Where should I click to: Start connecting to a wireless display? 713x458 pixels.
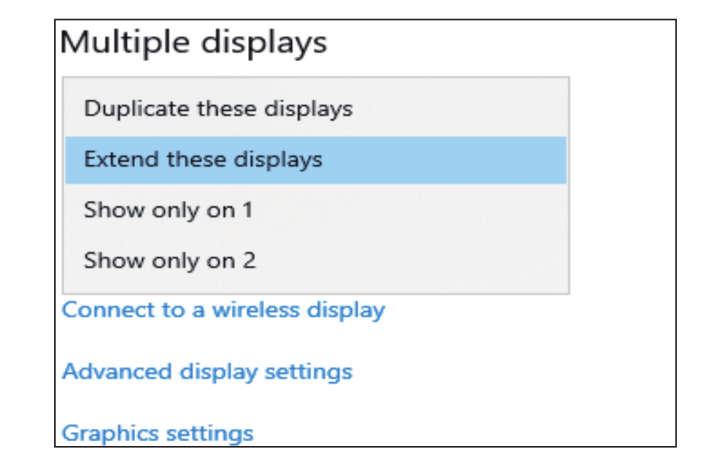pyautogui.click(x=223, y=310)
